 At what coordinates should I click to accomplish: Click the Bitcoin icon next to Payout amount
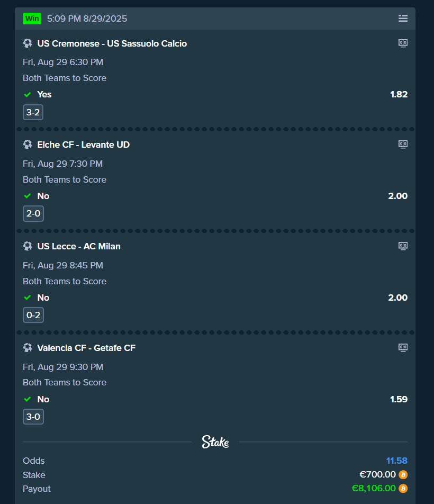(403, 489)
